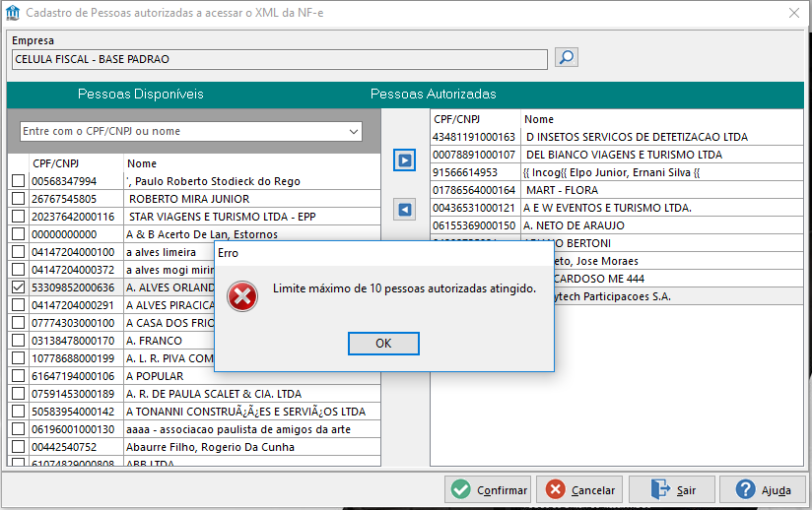Viewport: 812px width, 510px height.
Task: Check the box for ROBERTO MIRA JUNIOR
Action: click(18, 199)
